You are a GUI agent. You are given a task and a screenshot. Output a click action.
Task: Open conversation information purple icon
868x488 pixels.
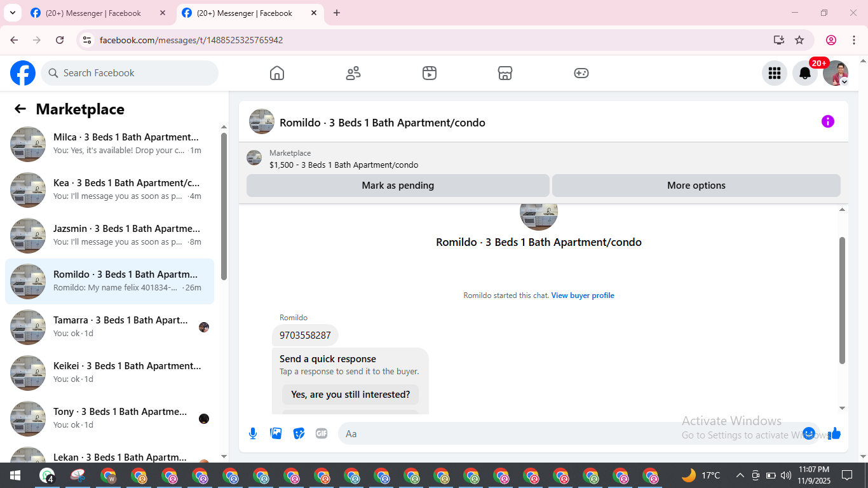pos(828,121)
